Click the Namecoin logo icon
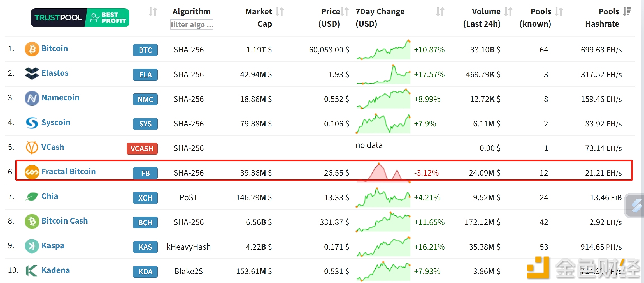Screen dimensions: 644x283 click(x=32, y=98)
